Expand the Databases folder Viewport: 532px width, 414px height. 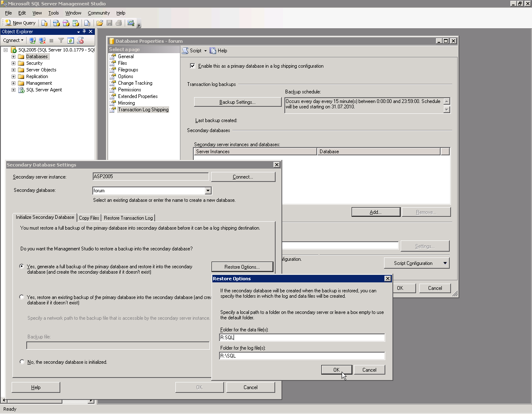pyautogui.click(x=13, y=56)
